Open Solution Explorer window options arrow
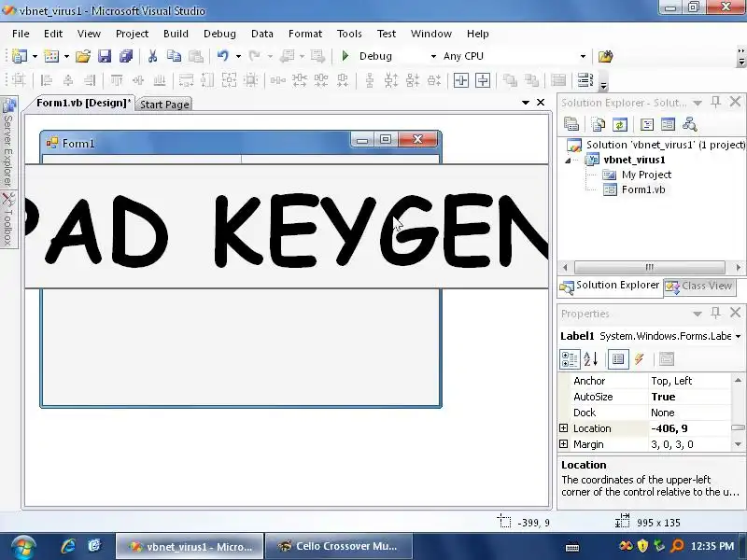747x560 pixels. coord(698,103)
